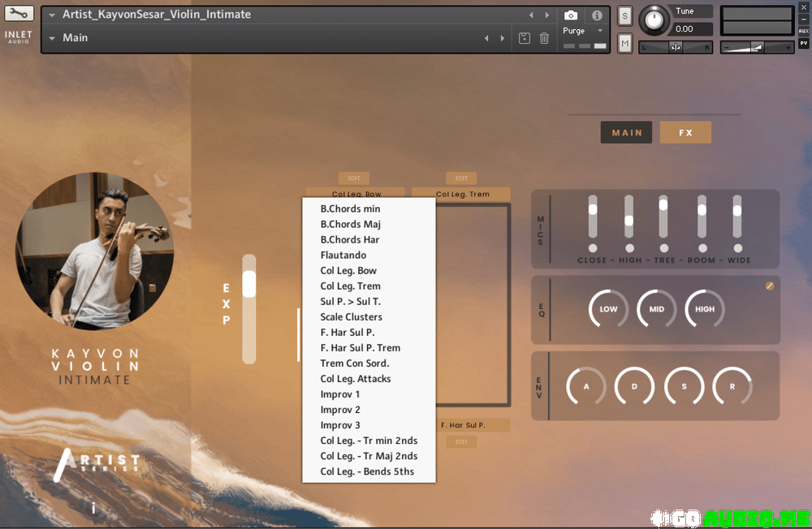Click the MID EQ knob
This screenshot has width=812, height=529.
click(657, 309)
